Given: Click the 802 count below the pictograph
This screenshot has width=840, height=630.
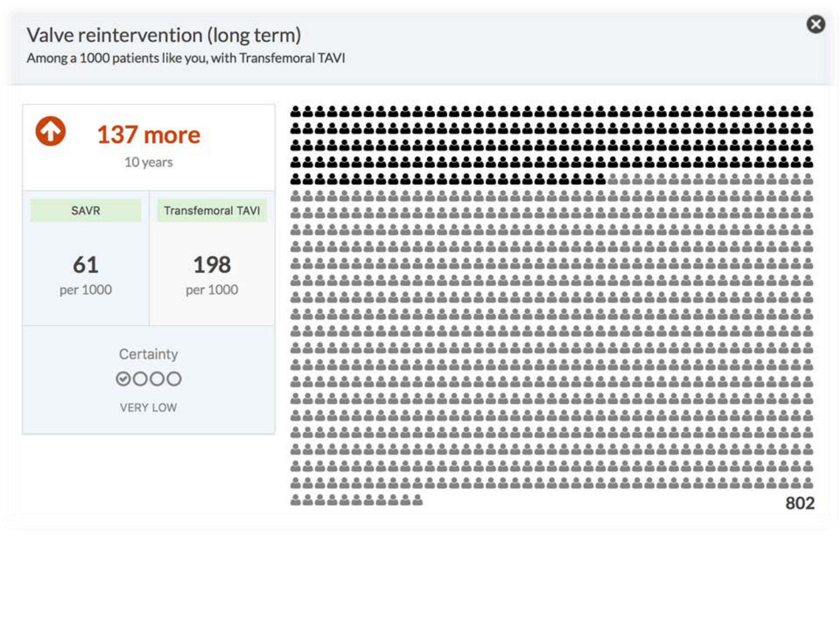Looking at the screenshot, I should point(800,503).
